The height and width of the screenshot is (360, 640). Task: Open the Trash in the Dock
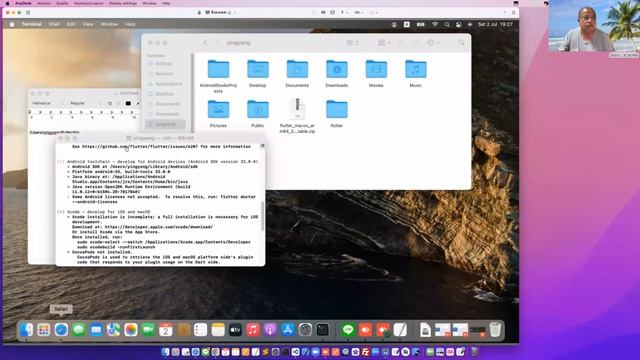tap(495, 330)
